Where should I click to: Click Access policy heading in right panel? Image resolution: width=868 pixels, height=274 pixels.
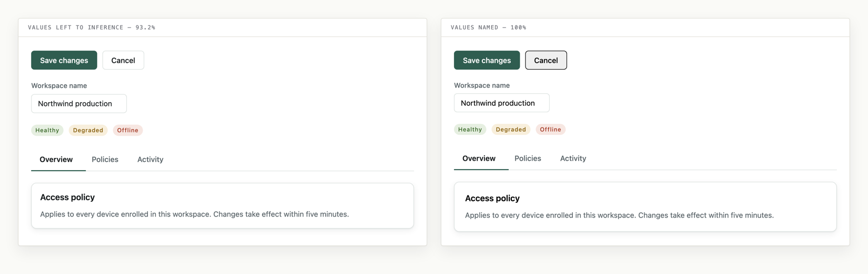coord(492,198)
